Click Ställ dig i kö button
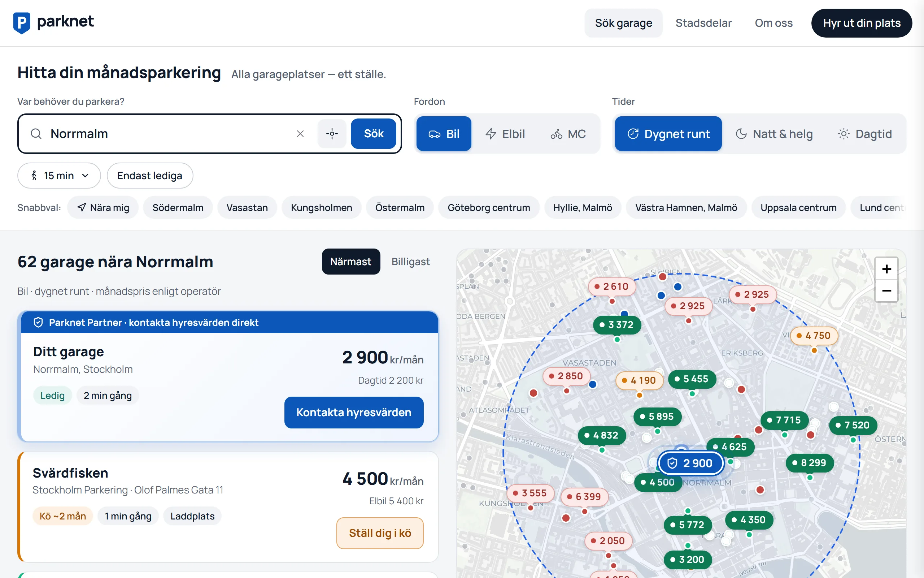Image resolution: width=924 pixels, height=578 pixels. (x=380, y=533)
